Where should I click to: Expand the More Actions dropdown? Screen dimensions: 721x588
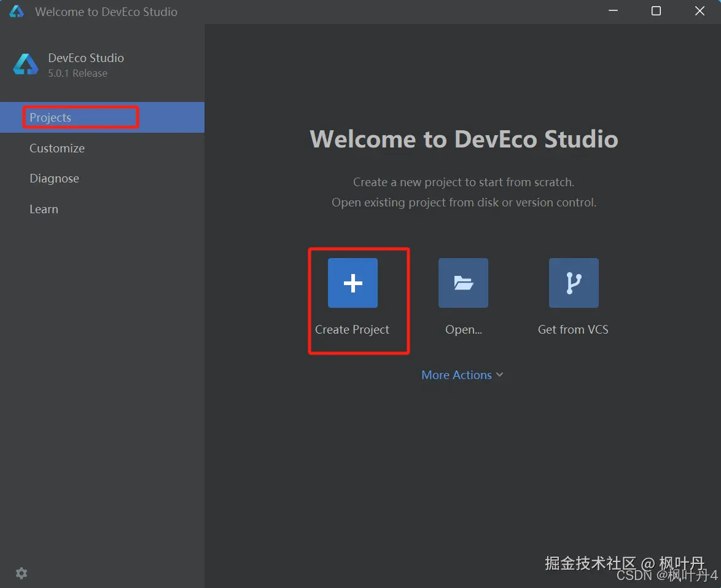462,375
